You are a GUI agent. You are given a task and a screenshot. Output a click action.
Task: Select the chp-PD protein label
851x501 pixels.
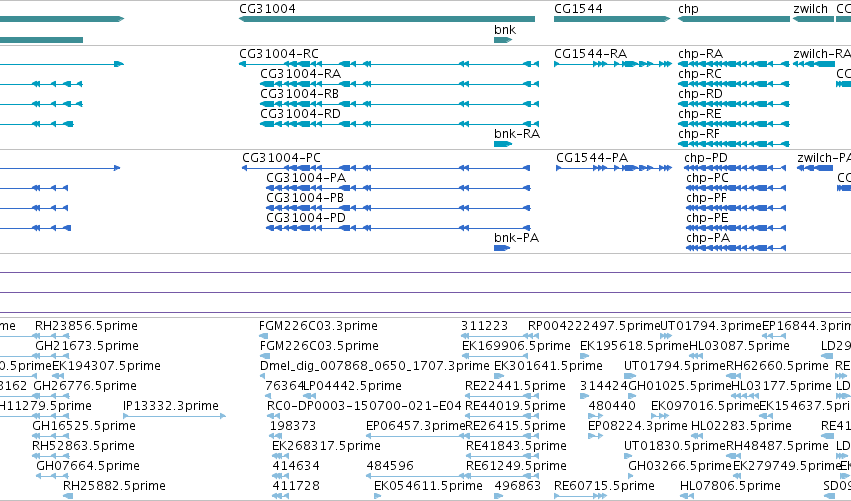[x=706, y=158]
